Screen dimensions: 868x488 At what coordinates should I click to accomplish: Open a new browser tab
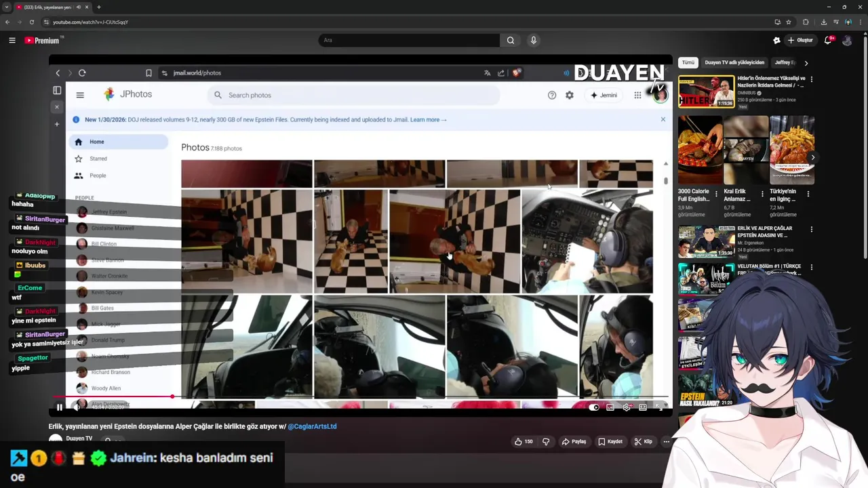tap(99, 7)
